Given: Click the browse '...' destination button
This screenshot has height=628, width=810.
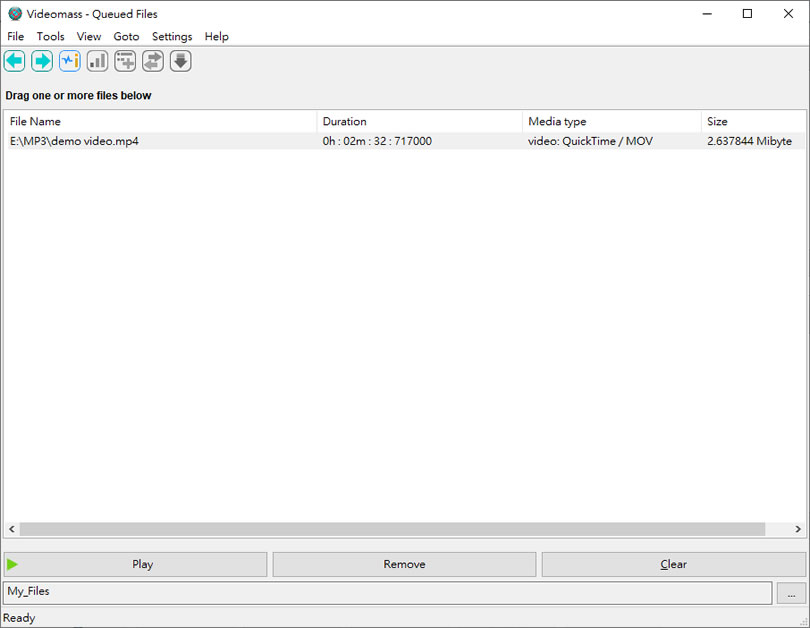Looking at the screenshot, I should 791,593.
